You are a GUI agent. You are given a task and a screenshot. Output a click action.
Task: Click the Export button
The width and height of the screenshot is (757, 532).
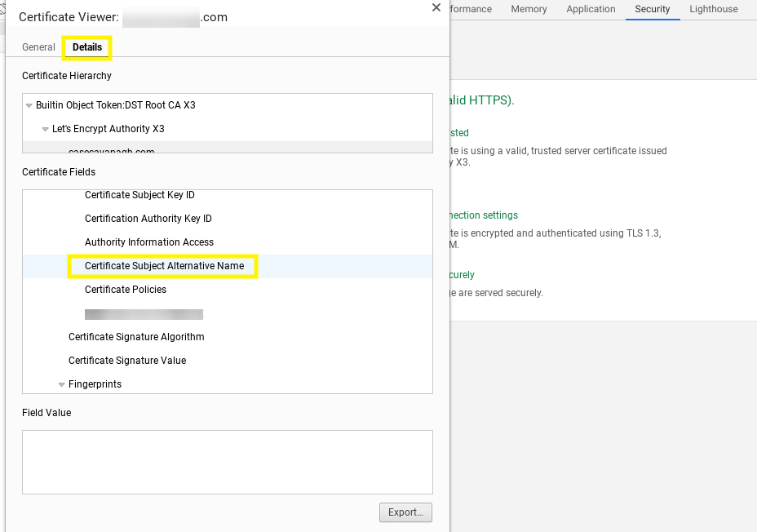[x=405, y=512]
